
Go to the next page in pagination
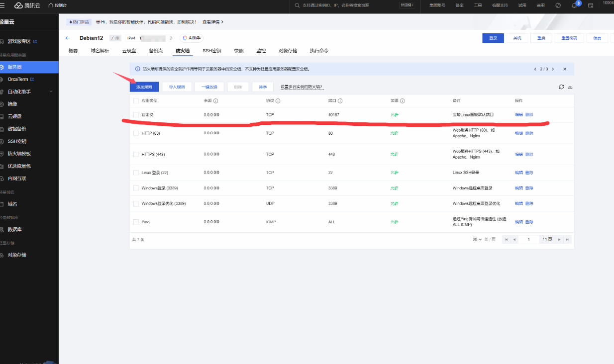pyautogui.click(x=559, y=240)
